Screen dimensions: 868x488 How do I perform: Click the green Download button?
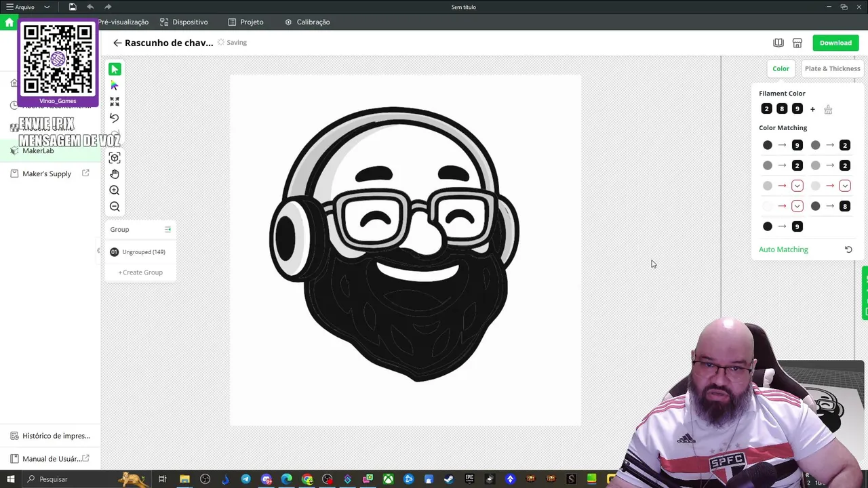(835, 43)
